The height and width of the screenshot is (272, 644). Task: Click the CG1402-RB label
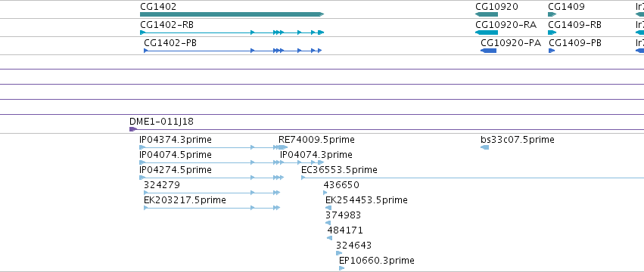pos(166,25)
